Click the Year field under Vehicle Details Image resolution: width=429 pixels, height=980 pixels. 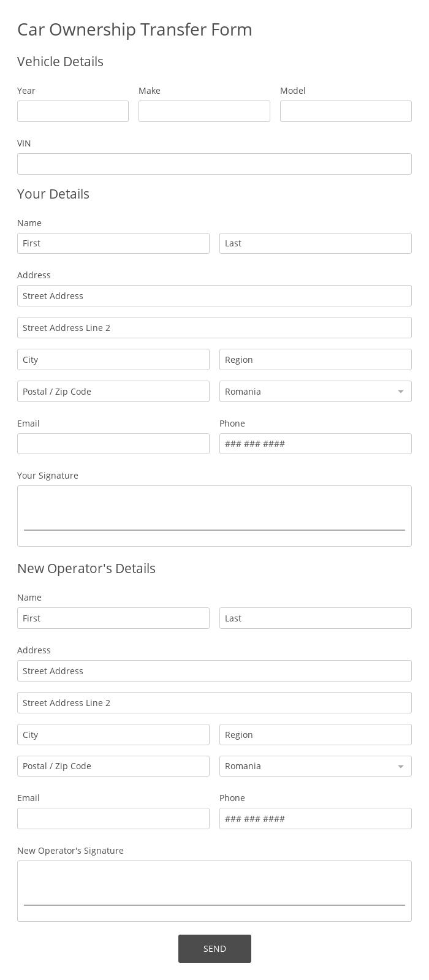pyautogui.click(x=72, y=111)
